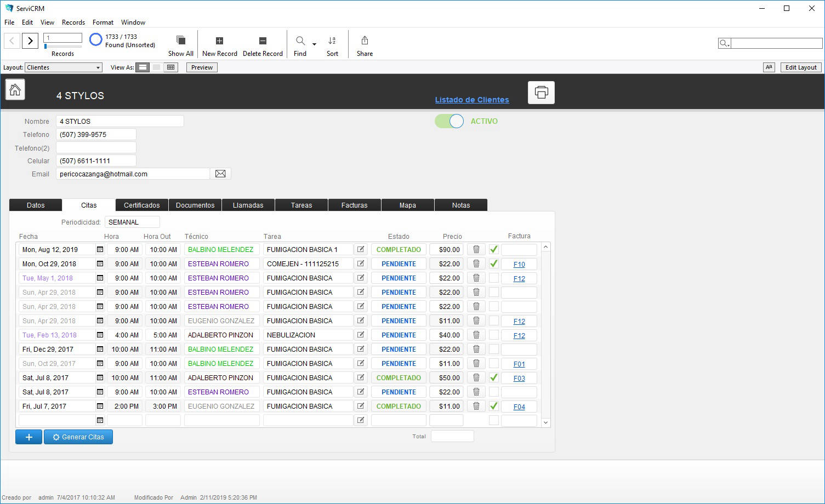Delete the $40.00 appointment with trash icon
This screenshot has height=504, width=825.
click(x=476, y=335)
